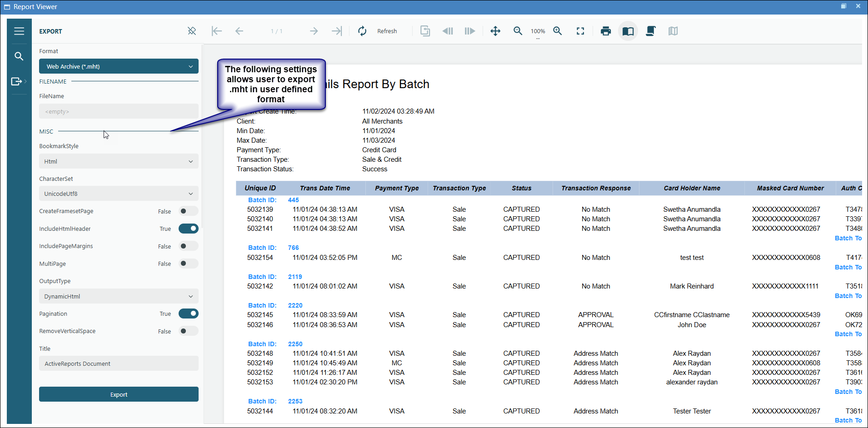The image size is (868, 428).
Task: Activate the pan/move mode icon
Action: (x=495, y=31)
